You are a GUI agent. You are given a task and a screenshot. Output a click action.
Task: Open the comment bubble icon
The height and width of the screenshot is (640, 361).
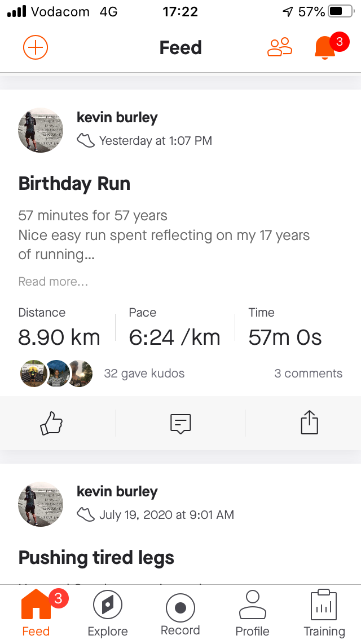click(180, 423)
